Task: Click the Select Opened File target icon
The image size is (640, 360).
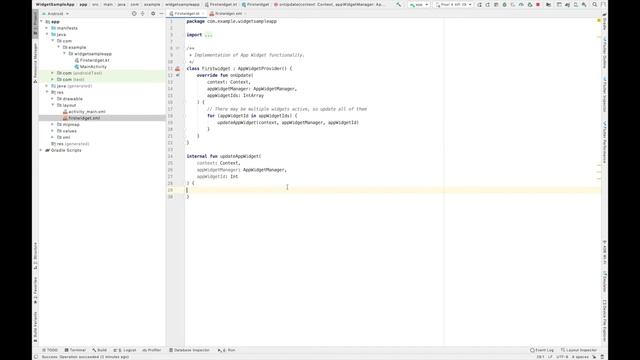Action: 134,13
